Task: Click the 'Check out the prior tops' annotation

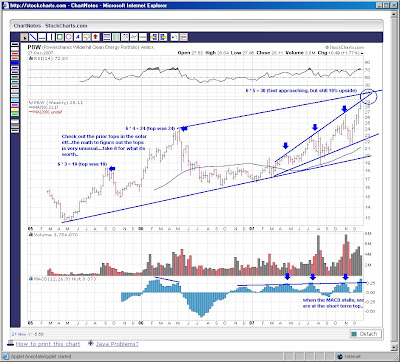Action: click(x=103, y=145)
